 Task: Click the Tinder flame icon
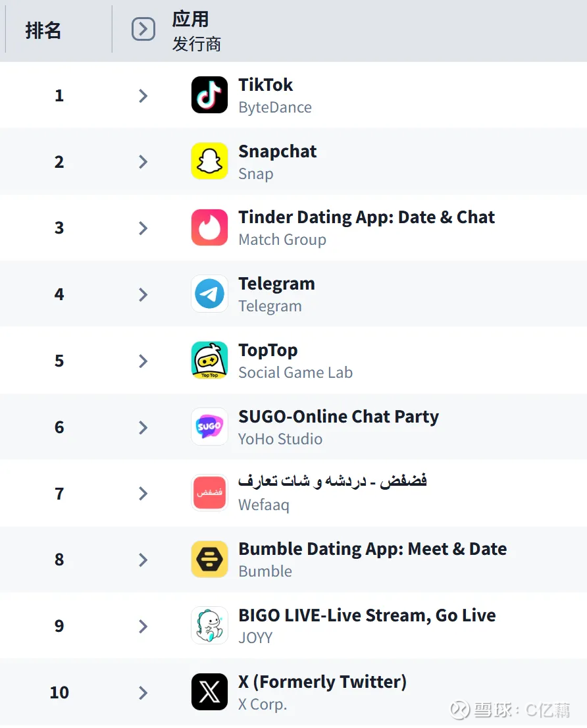pyautogui.click(x=209, y=228)
